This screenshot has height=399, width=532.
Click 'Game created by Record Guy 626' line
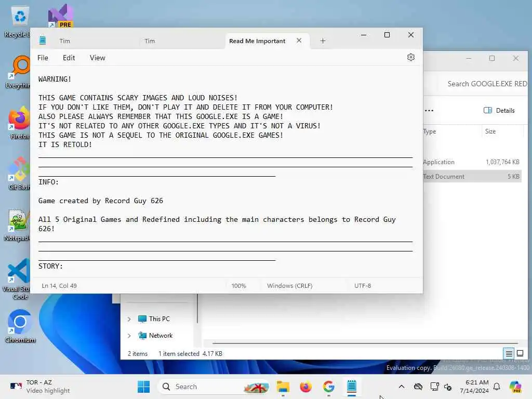pyautogui.click(x=100, y=201)
